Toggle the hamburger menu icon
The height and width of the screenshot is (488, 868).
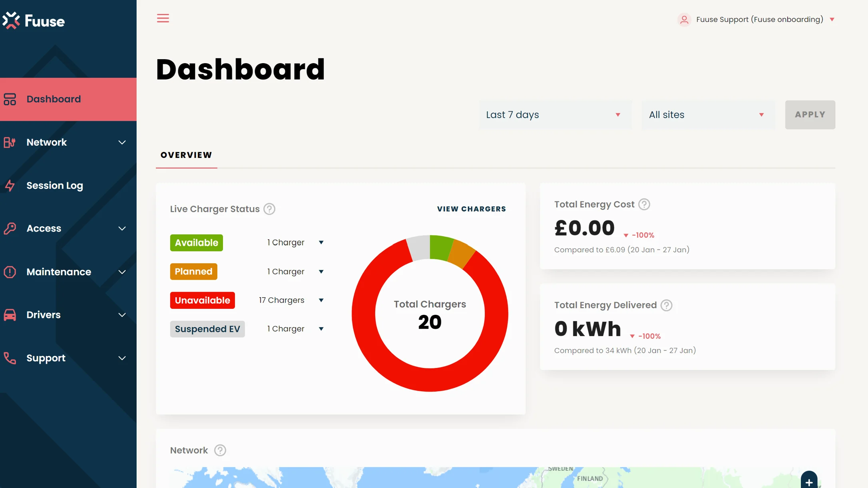163,18
